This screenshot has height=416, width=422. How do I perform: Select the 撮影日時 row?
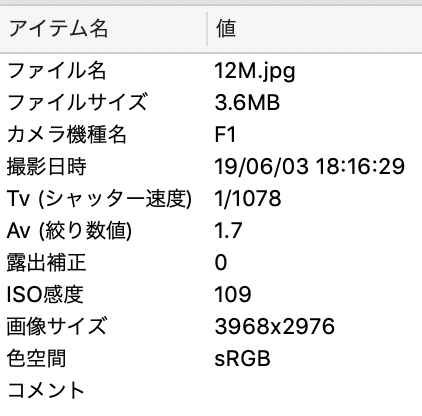click(211, 167)
